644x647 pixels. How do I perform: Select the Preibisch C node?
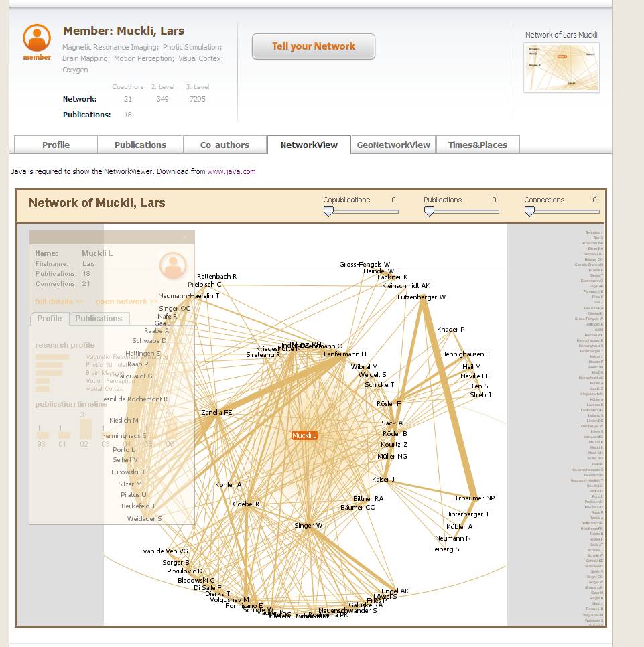pyautogui.click(x=204, y=284)
